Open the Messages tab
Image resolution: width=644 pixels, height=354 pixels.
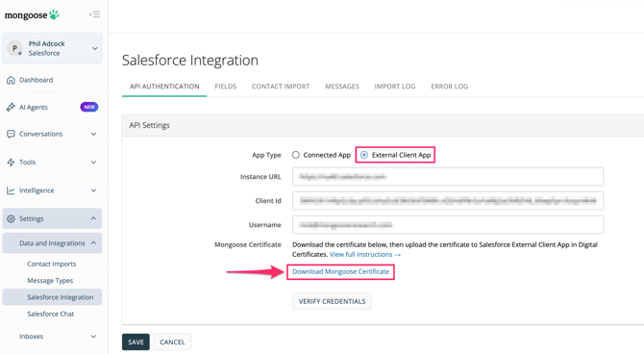[x=342, y=87]
